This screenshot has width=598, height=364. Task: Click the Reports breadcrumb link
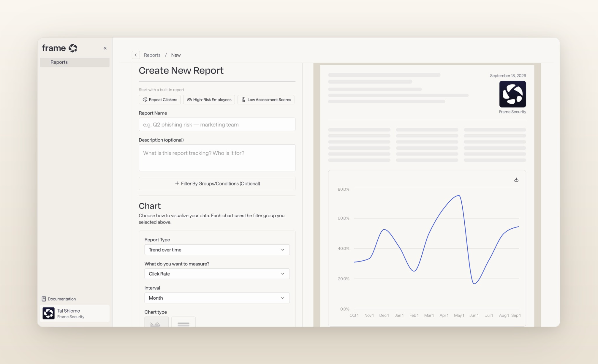click(152, 55)
